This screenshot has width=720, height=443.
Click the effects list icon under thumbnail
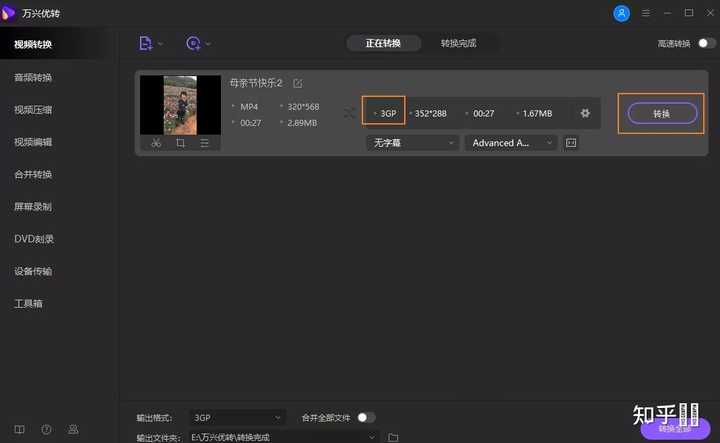[x=204, y=143]
